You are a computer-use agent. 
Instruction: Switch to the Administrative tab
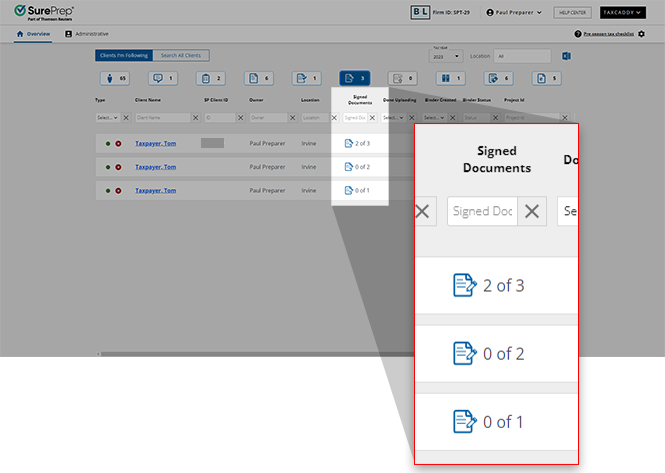(x=87, y=34)
